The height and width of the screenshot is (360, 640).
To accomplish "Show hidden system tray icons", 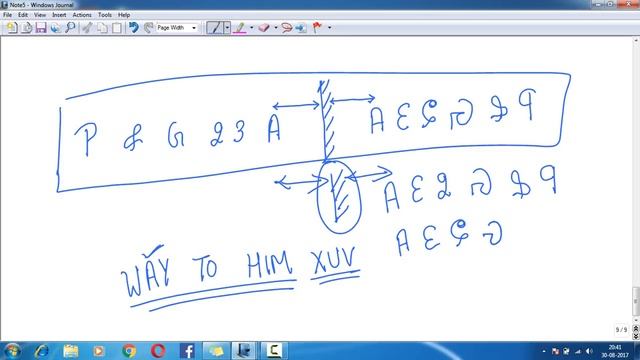I will (x=544, y=351).
